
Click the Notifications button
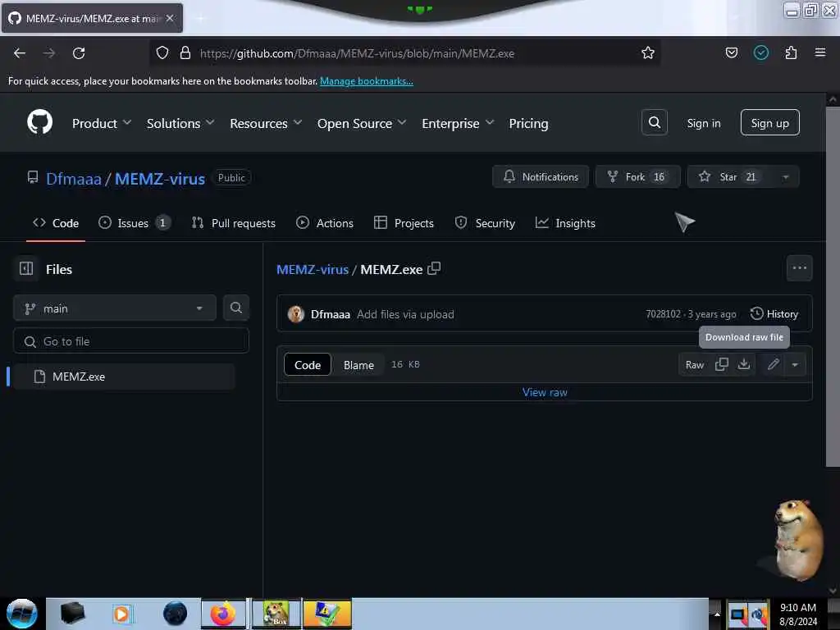(541, 177)
